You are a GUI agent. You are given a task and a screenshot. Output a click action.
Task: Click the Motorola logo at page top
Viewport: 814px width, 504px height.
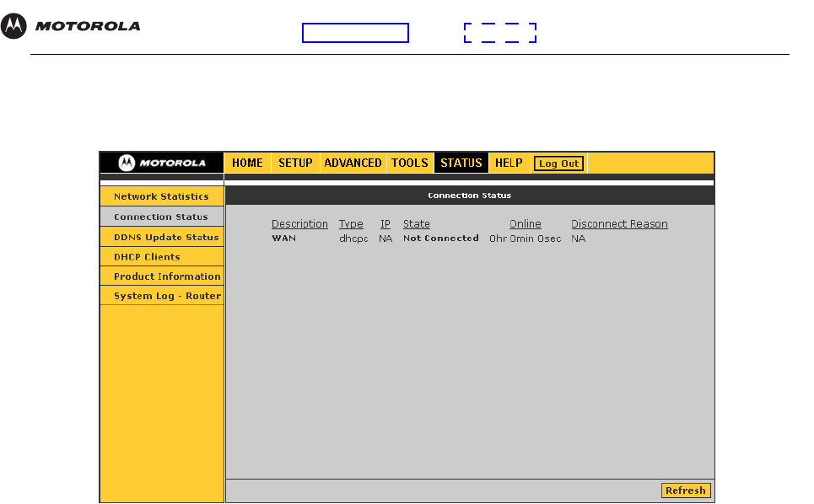point(71,26)
